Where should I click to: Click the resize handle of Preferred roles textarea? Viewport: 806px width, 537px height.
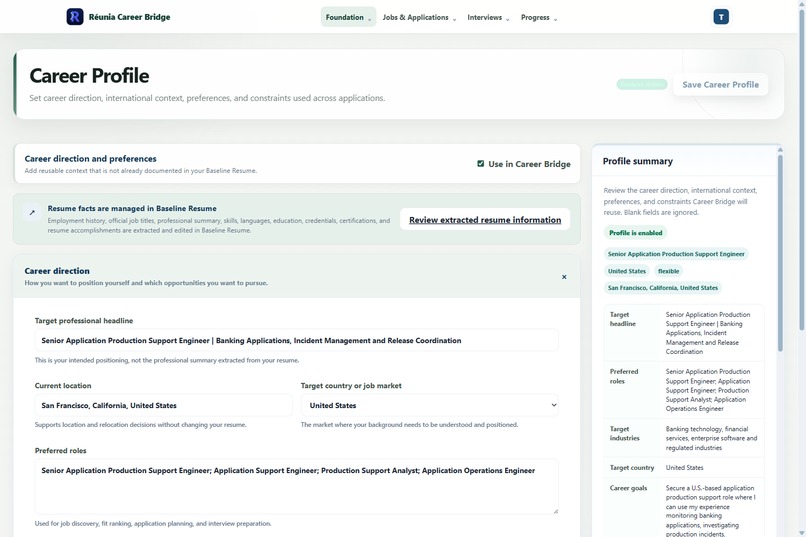tap(555, 511)
